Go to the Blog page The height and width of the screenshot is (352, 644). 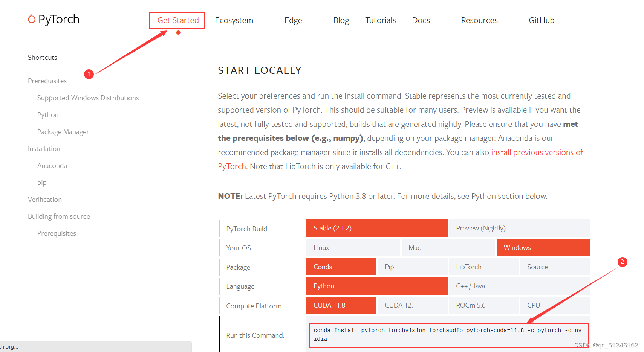(341, 20)
